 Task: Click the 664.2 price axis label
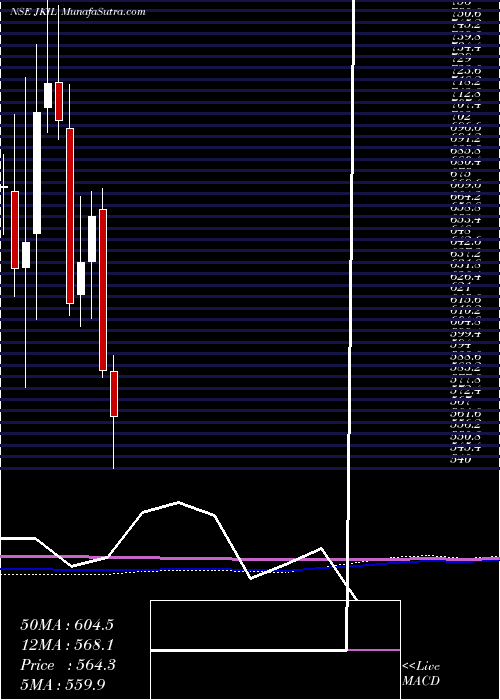click(x=466, y=197)
